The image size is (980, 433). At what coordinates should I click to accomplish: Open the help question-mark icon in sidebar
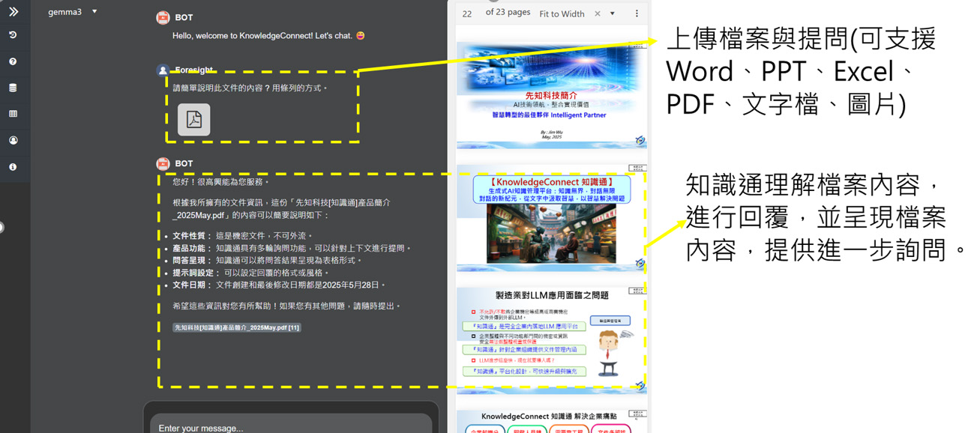click(x=13, y=61)
